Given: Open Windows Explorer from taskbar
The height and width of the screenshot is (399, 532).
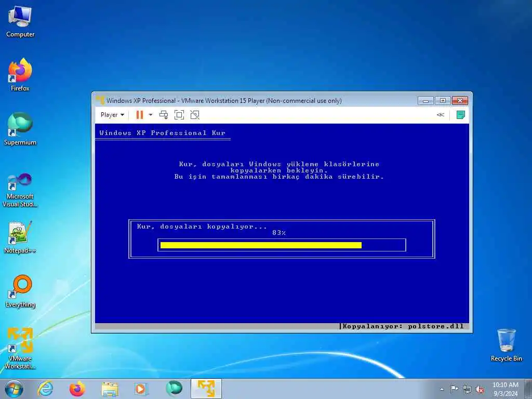Looking at the screenshot, I should click(110, 389).
